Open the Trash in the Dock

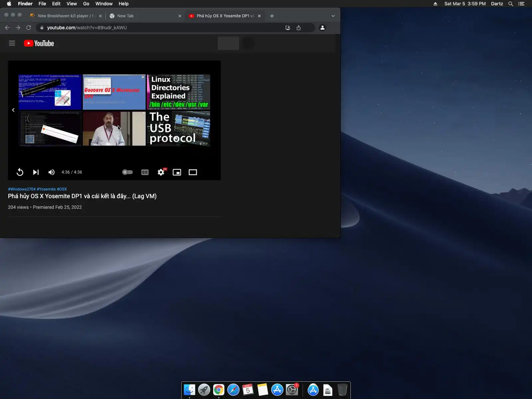point(342,390)
